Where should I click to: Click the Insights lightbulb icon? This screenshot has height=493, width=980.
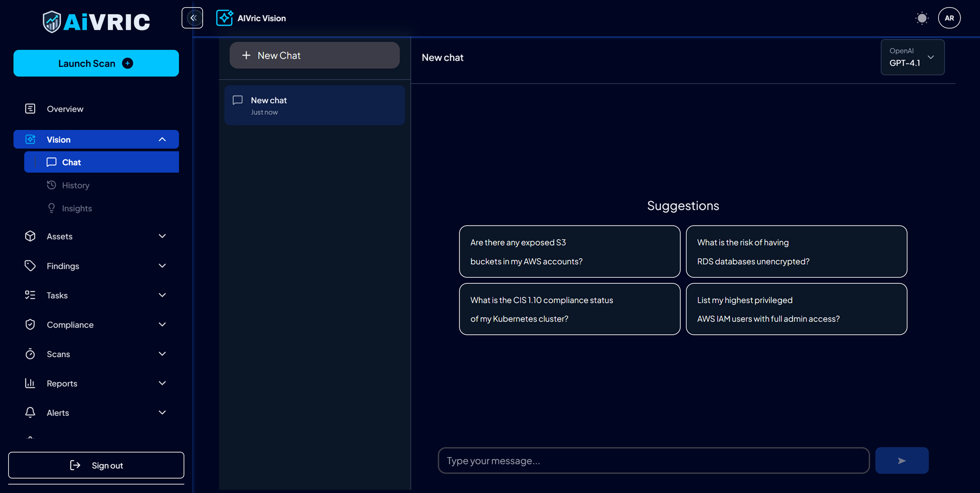(52, 208)
